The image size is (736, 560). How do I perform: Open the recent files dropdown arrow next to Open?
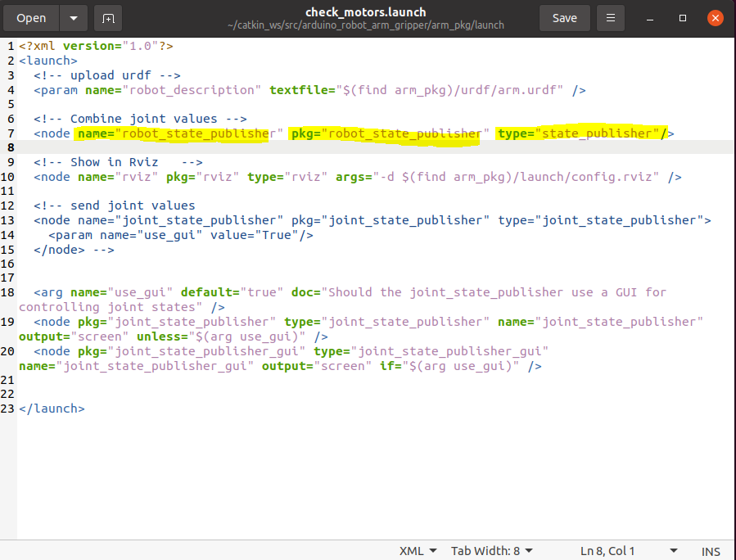[x=74, y=18]
